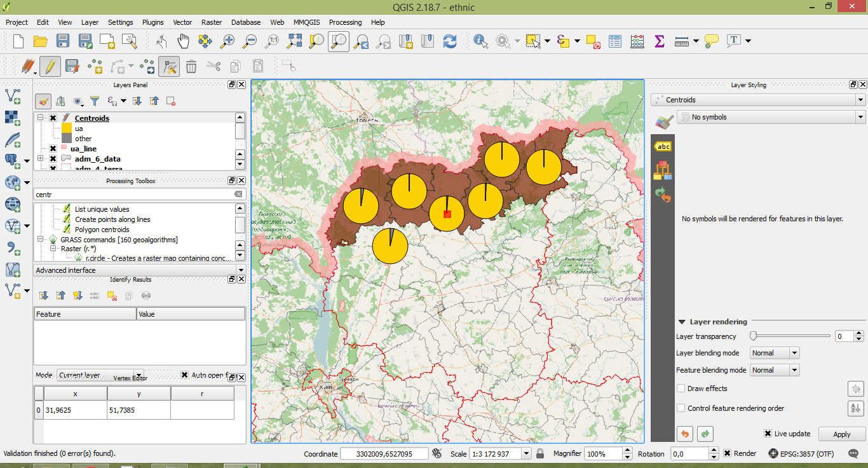Open Layer blending mode dropdown
The image size is (868, 468).
click(x=774, y=353)
